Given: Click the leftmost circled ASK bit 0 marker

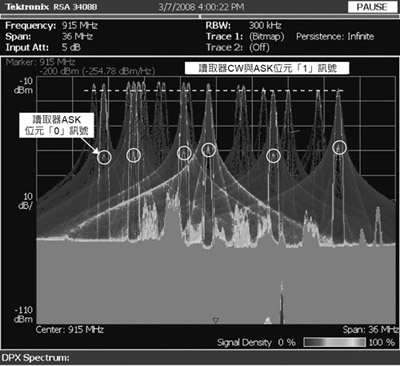Looking at the screenshot, I should pyautogui.click(x=104, y=157).
